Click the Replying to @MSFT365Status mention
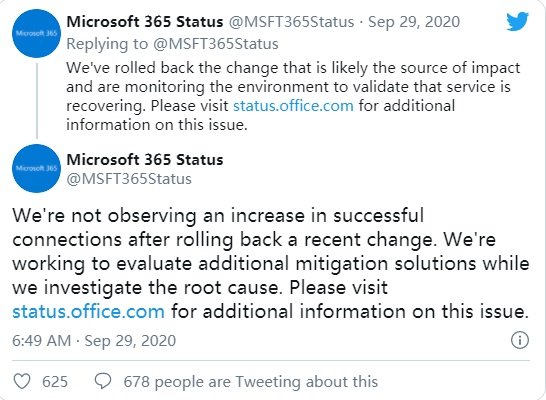 point(216,44)
